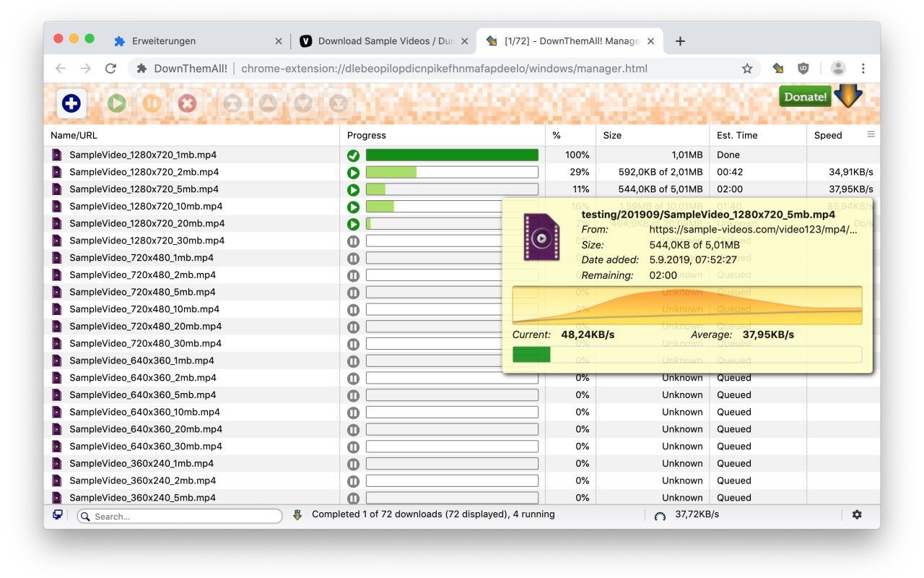Click running status icon for 1280x720_2mb

[353, 173]
